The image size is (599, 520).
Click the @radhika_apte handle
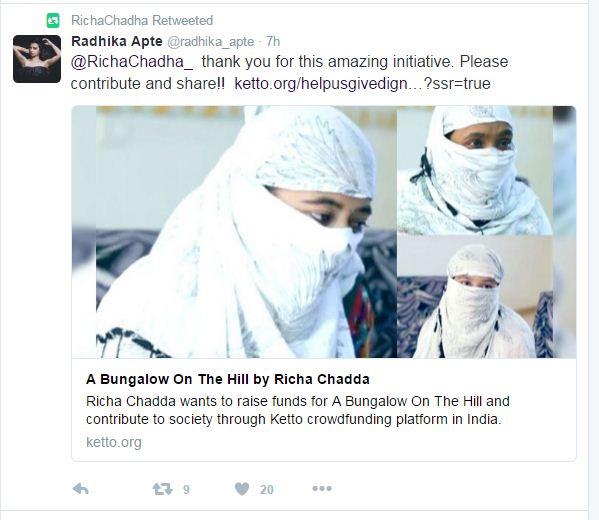coord(210,42)
